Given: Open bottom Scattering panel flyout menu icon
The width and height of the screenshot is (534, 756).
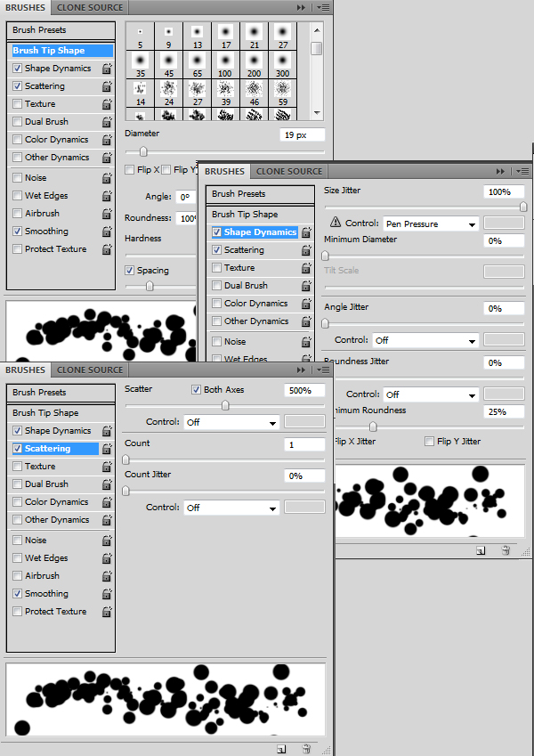Looking at the screenshot, I should 323,370.
